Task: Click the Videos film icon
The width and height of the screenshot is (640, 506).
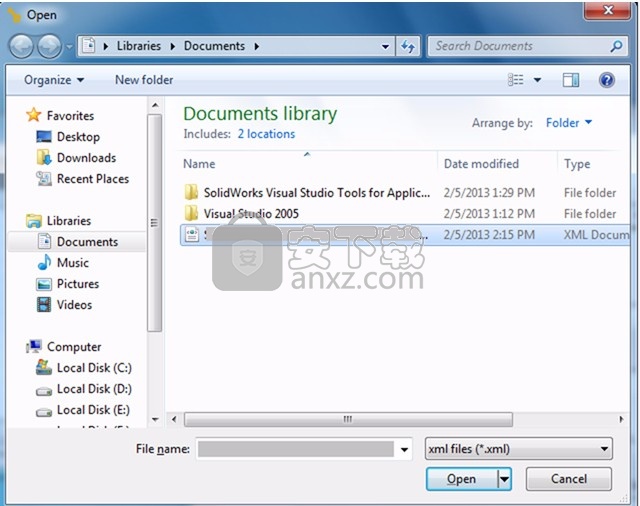Action: pos(44,305)
